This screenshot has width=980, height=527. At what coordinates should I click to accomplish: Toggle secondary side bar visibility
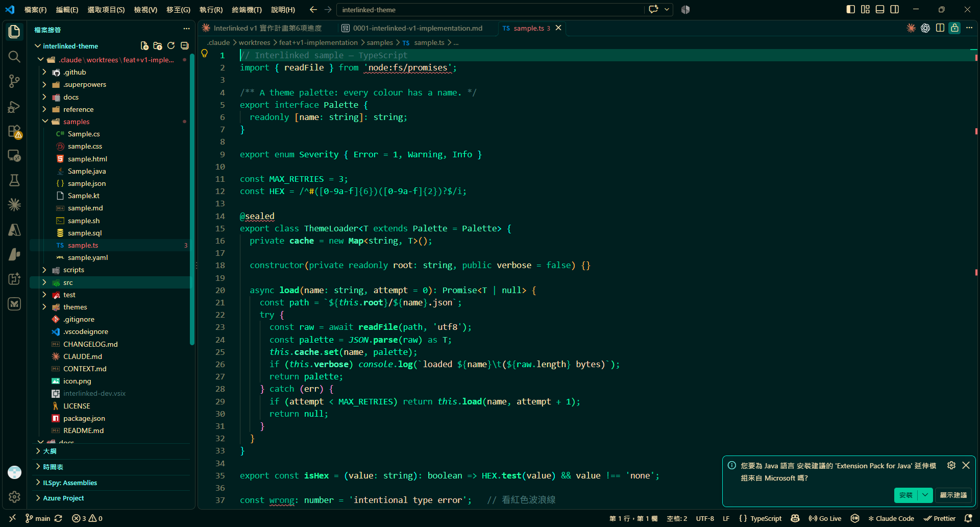click(x=895, y=10)
